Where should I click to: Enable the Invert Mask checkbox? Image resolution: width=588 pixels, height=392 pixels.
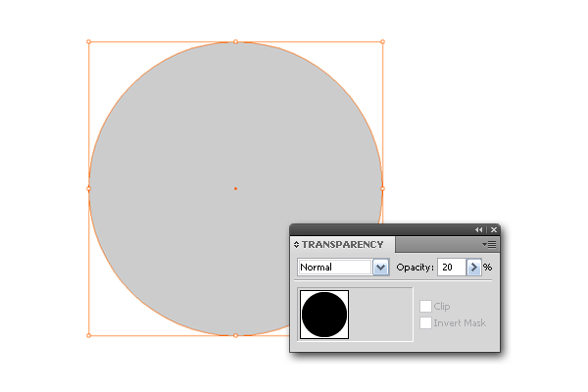(425, 323)
